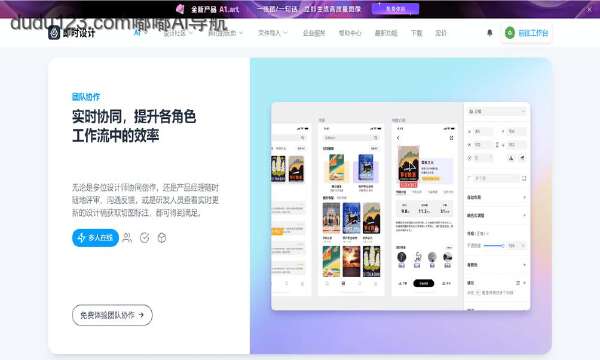The image size is (600, 360).
Task: Click the purple banner call-to-action button
Action: 395,9
